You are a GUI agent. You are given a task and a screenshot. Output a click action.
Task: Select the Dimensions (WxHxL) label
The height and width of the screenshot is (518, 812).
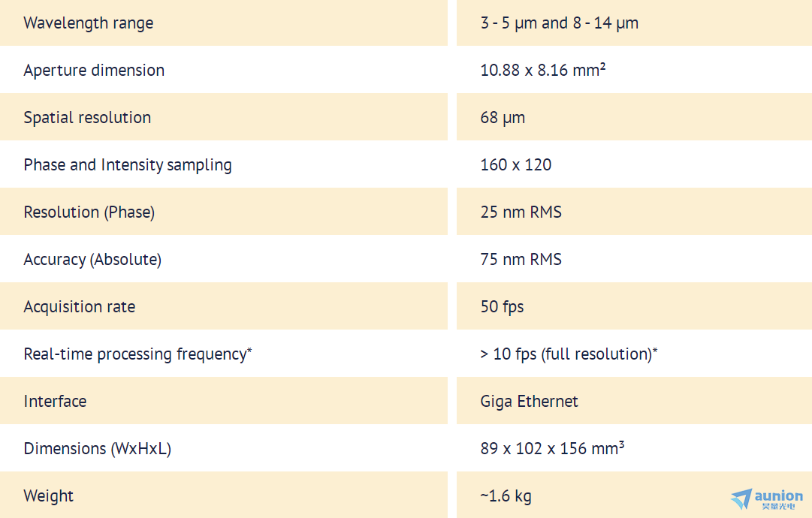pos(98,449)
